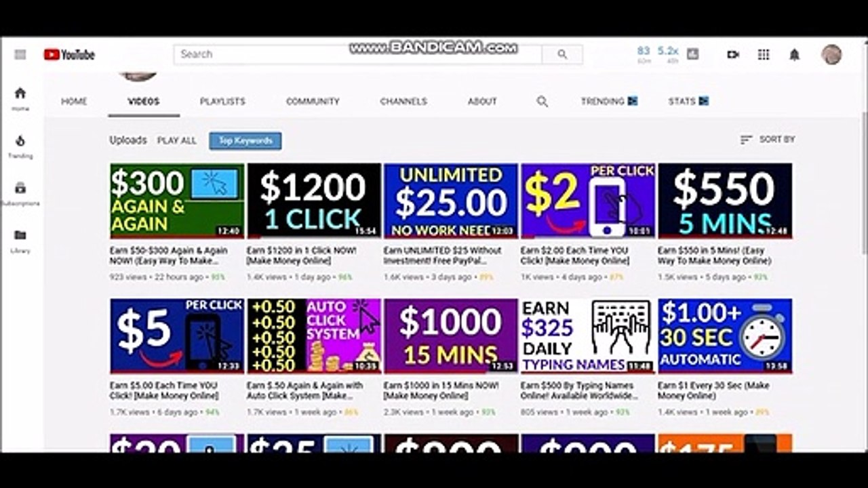The image size is (868, 488).
Task: Click the search magnifier button
Action: tap(562, 54)
